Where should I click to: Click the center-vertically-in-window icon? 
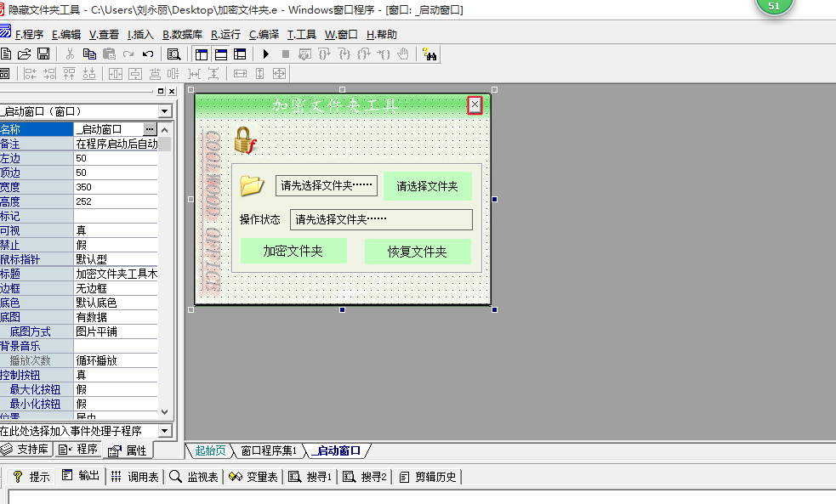(135, 74)
